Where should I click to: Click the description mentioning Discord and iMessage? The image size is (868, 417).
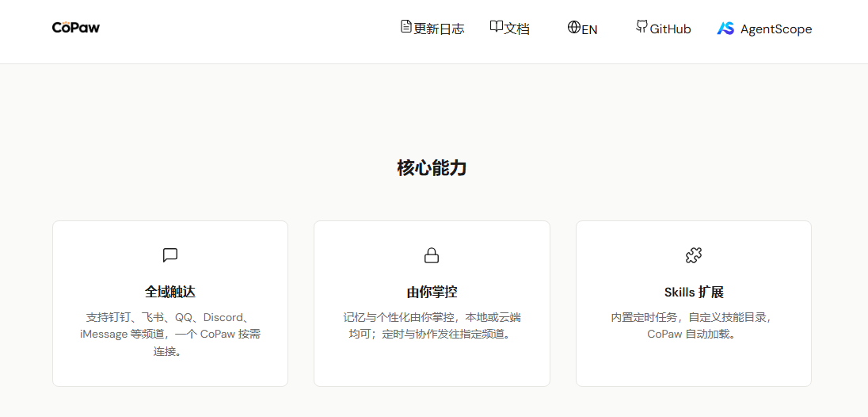pyautogui.click(x=170, y=335)
